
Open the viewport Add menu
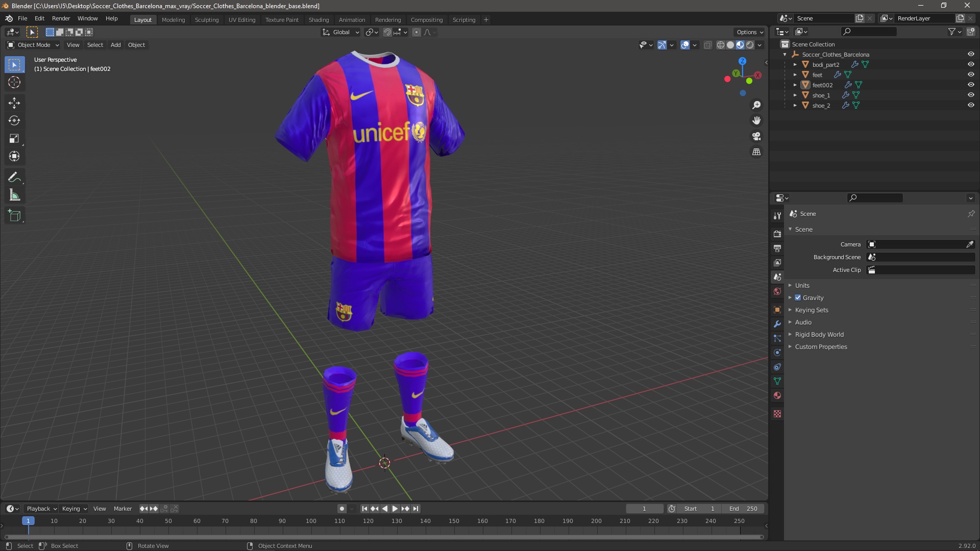(116, 45)
